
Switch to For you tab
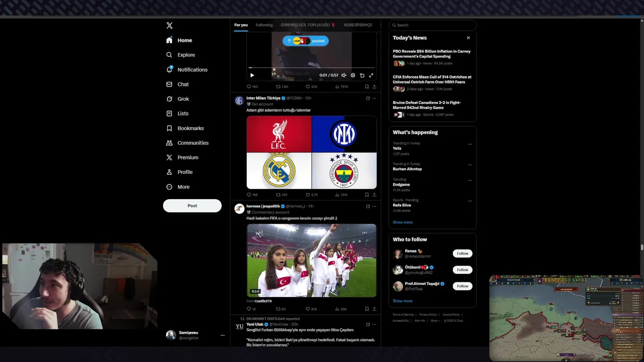point(241,25)
